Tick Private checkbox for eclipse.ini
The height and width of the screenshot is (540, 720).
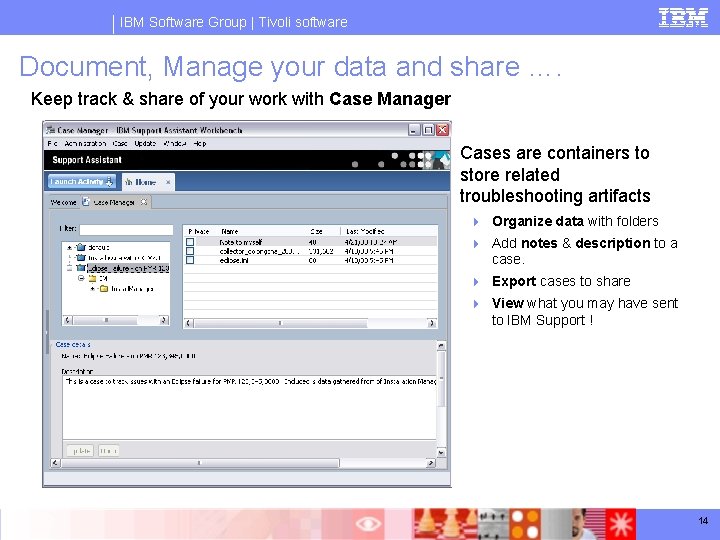190,260
